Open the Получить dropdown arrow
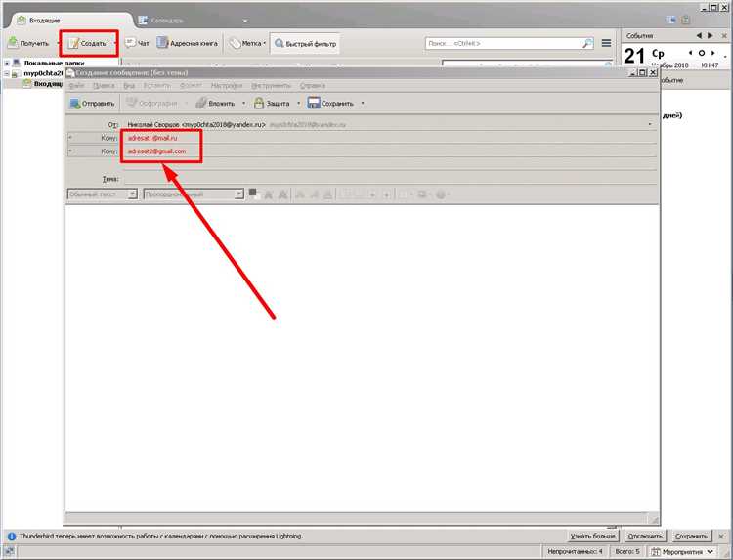 [58, 43]
